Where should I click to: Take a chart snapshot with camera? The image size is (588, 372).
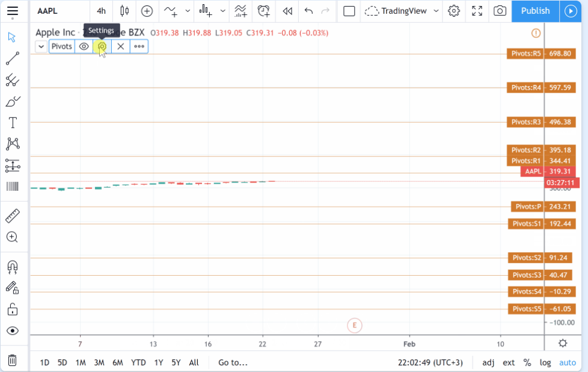[x=500, y=11]
